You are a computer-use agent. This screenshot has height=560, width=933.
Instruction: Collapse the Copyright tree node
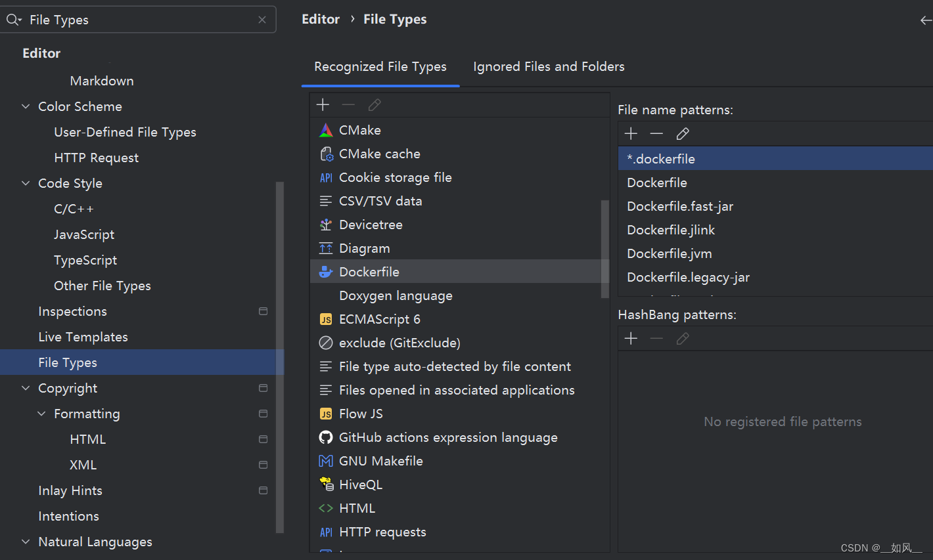click(x=26, y=388)
